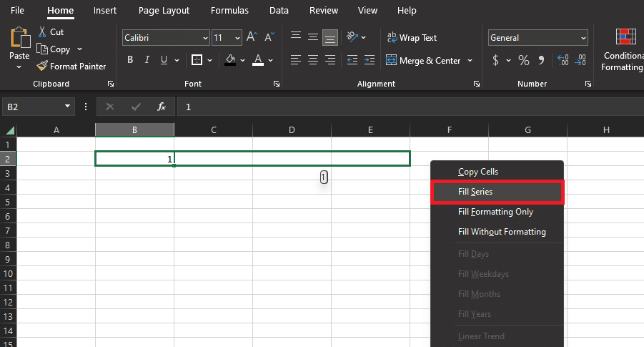This screenshot has width=644, height=347.
Task: Toggle Wrap Text for the cell
Action: [412, 38]
